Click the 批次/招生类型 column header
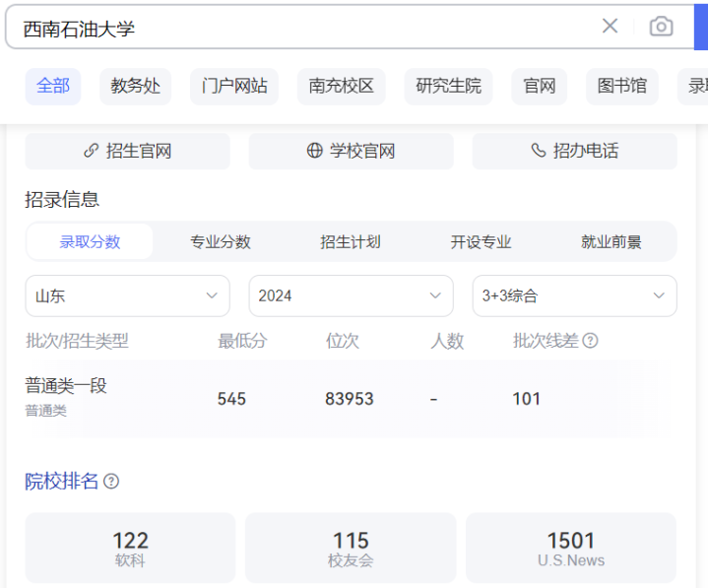This screenshot has width=708, height=588. (77, 341)
